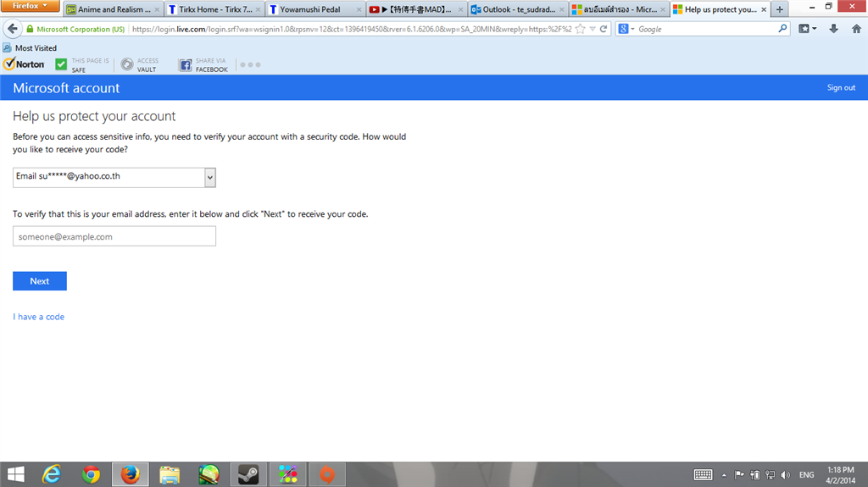The width and height of the screenshot is (868, 487).
Task: Click the Microsoft account header title
Action: click(x=66, y=88)
